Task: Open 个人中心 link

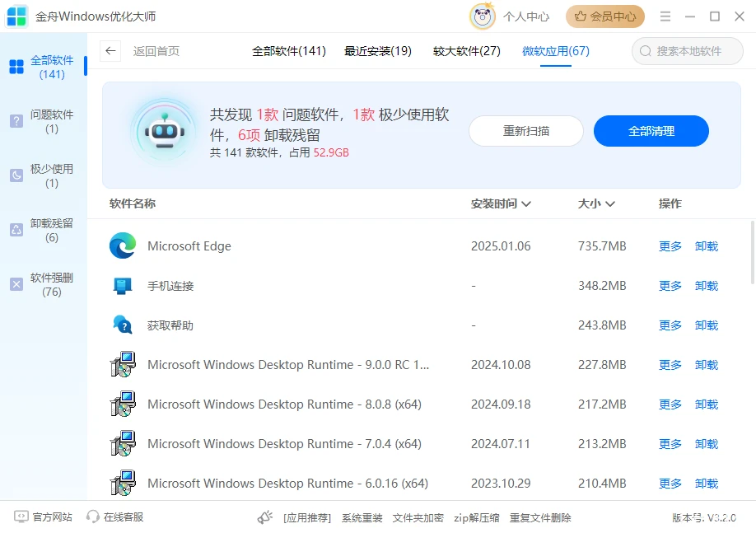Action: click(x=526, y=16)
